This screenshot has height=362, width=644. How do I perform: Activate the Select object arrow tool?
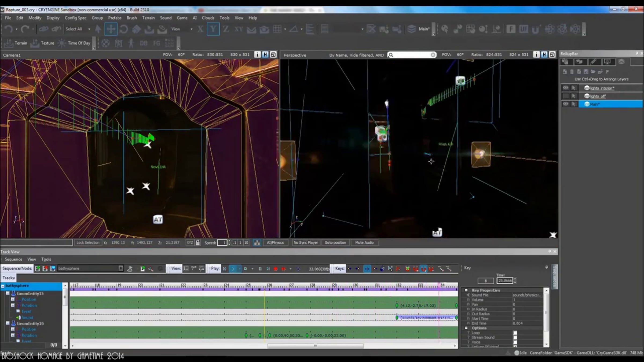[98, 29]
